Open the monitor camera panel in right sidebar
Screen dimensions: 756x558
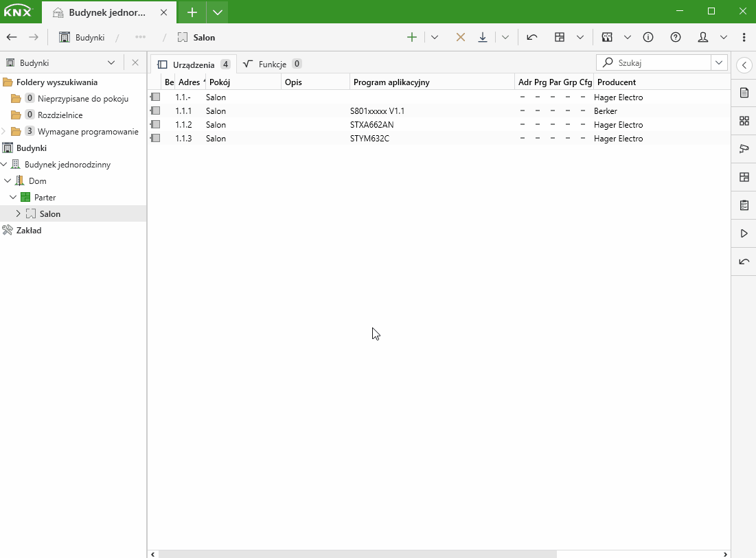coord(744,149)
